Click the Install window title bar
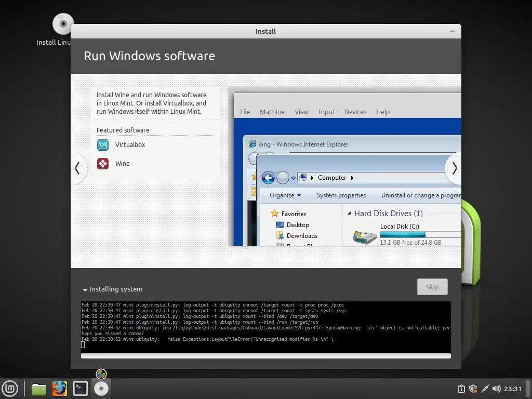 pos(265,31)
